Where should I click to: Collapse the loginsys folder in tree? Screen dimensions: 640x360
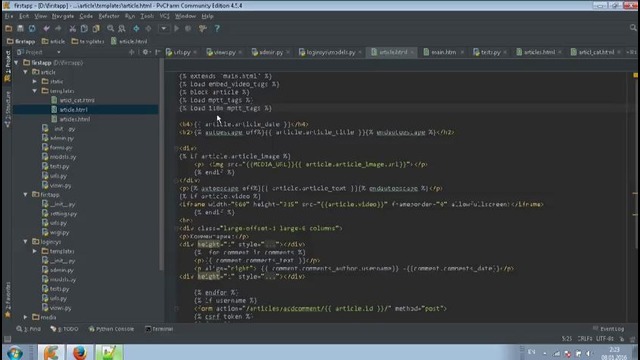pyautogui.click(x=26, y=242)
